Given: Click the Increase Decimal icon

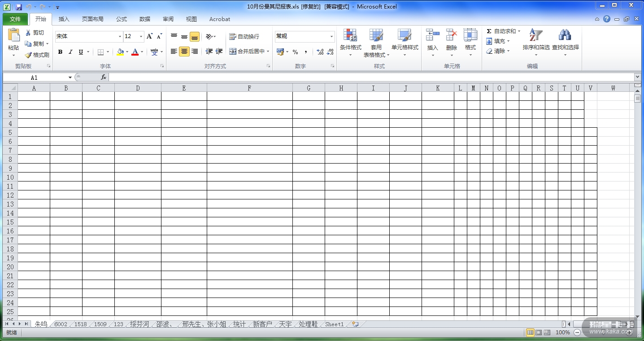Looking at the screenshot, I should pyautogui.click(x=320, y=52).
